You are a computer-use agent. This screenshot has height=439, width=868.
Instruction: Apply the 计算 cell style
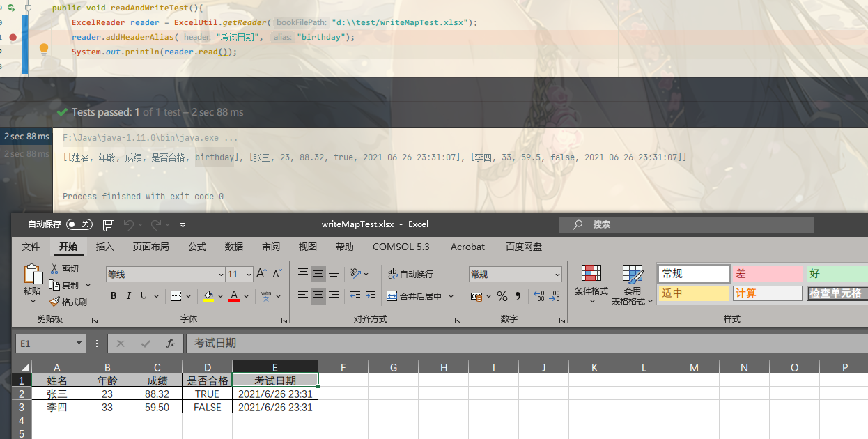[766, 293]
